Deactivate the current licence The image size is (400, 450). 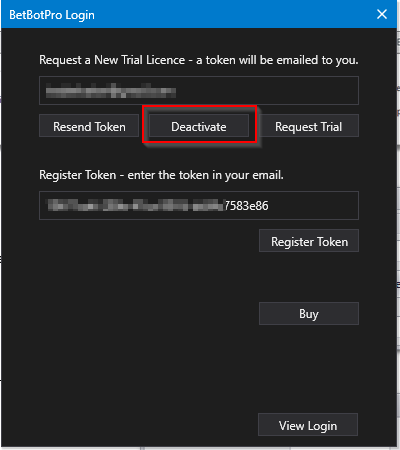tap(199, 126)
